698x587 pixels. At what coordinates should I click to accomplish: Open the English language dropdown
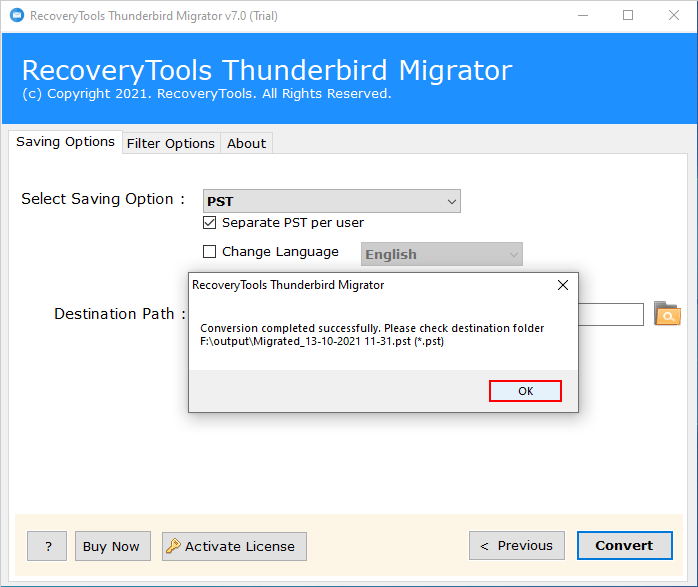pyautogui.click(x=442, y=254)
